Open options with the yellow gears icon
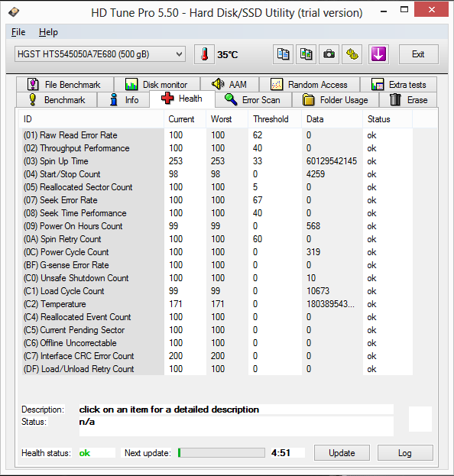Viewport: 454px width, 476px height. pos(352,54)
